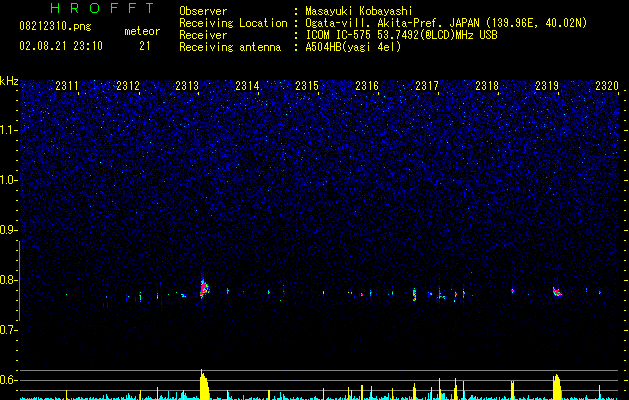629x400 pixels.
Task: Click the tall yellow power peak after 2313
Action: coord(204,384)
